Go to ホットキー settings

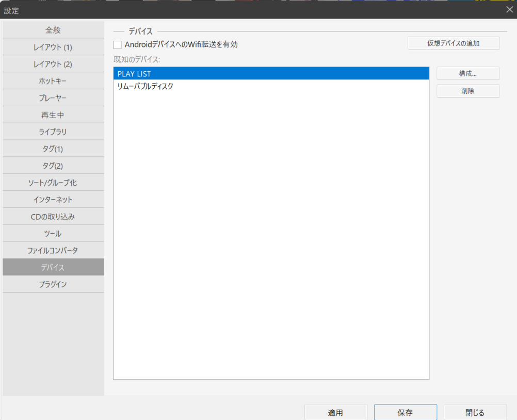coord(53,81)
